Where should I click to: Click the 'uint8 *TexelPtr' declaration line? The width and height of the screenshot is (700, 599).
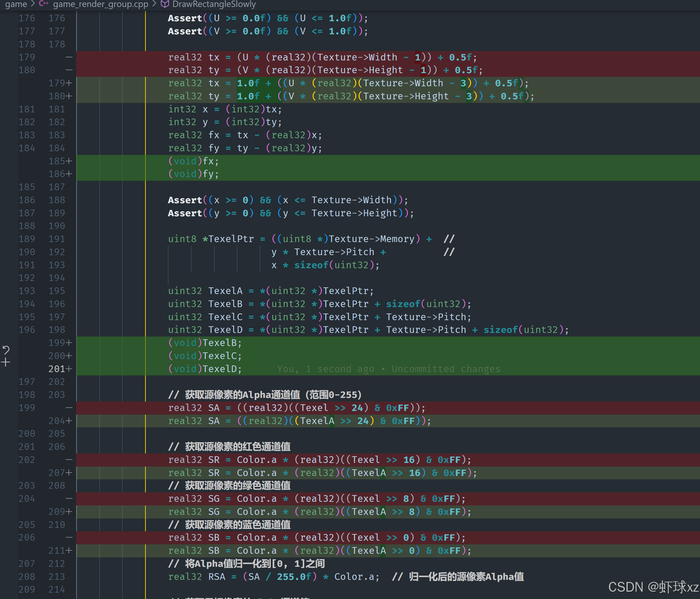[311, 239]
